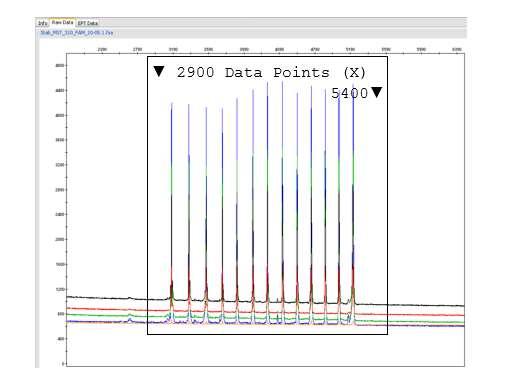
Task: Click the blue baseline trace at left edge
Action: pyautogui.click(x=69, y=321)
